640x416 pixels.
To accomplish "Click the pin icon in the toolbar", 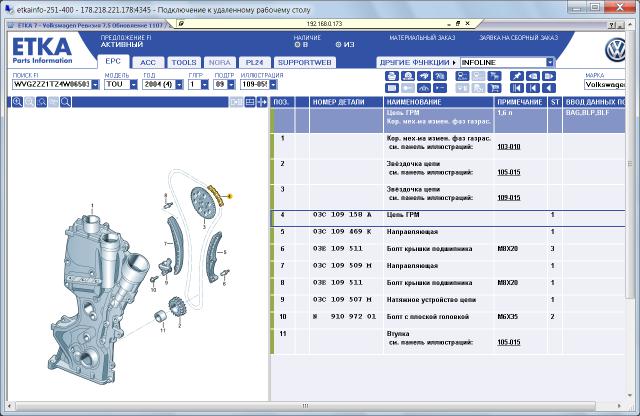I will point(517,76).
